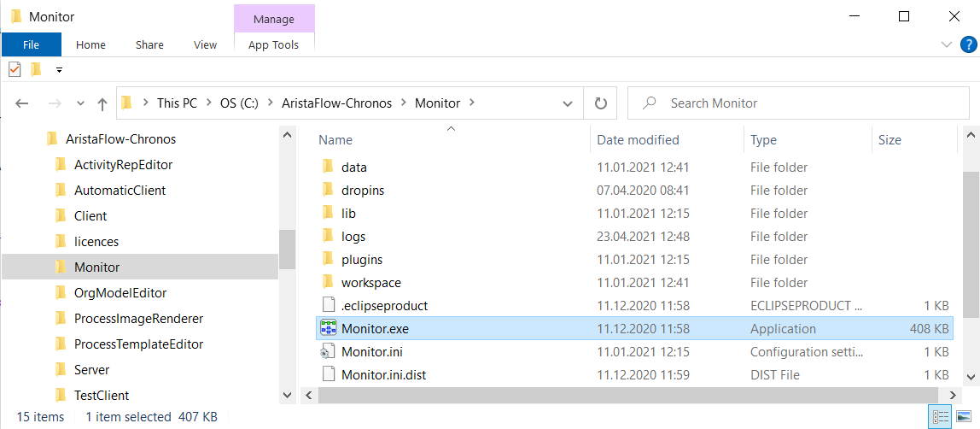Open the Monitor.exe application icon
The height and width of the screenshot is (429, 980).
click(x=328, y=328)
